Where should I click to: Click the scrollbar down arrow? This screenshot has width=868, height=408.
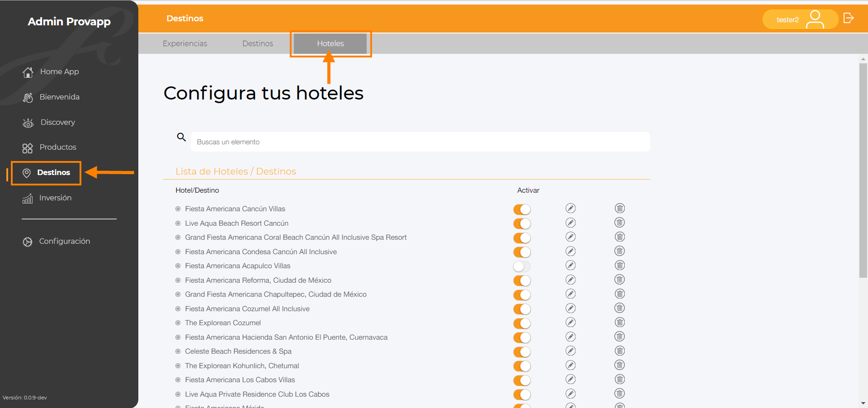(x=863, y=403)
